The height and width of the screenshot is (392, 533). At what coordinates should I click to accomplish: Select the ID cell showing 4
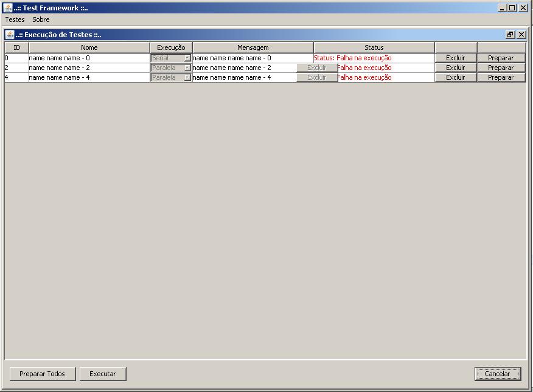[x=16, y=77]
